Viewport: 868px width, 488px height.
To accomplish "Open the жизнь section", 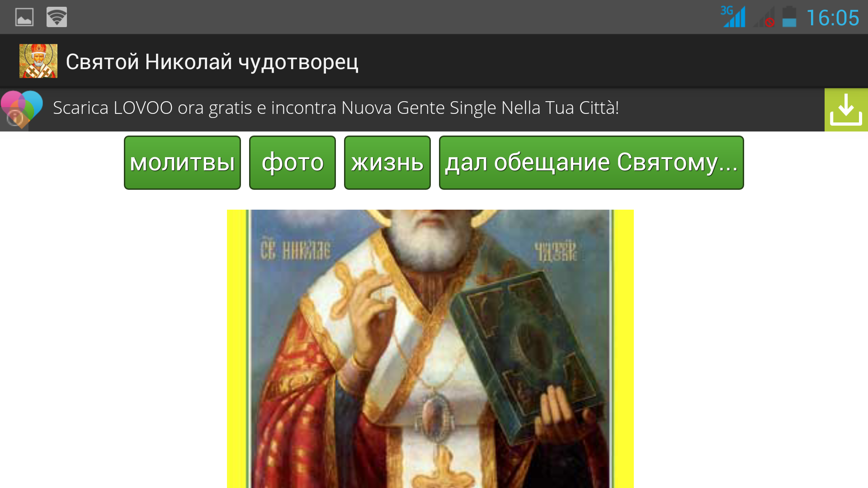I will (x=387, y=163).
